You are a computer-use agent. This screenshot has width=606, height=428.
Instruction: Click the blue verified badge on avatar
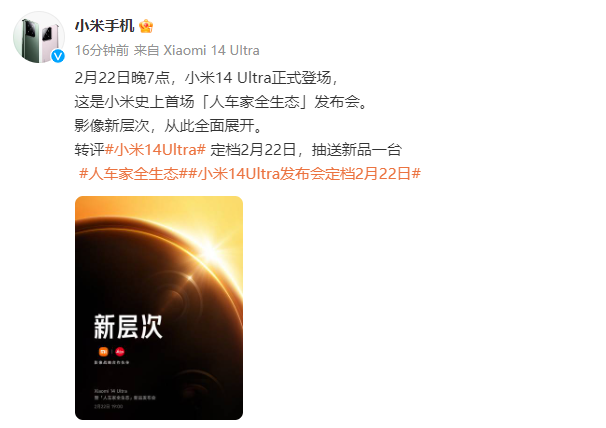coord(58,56)
